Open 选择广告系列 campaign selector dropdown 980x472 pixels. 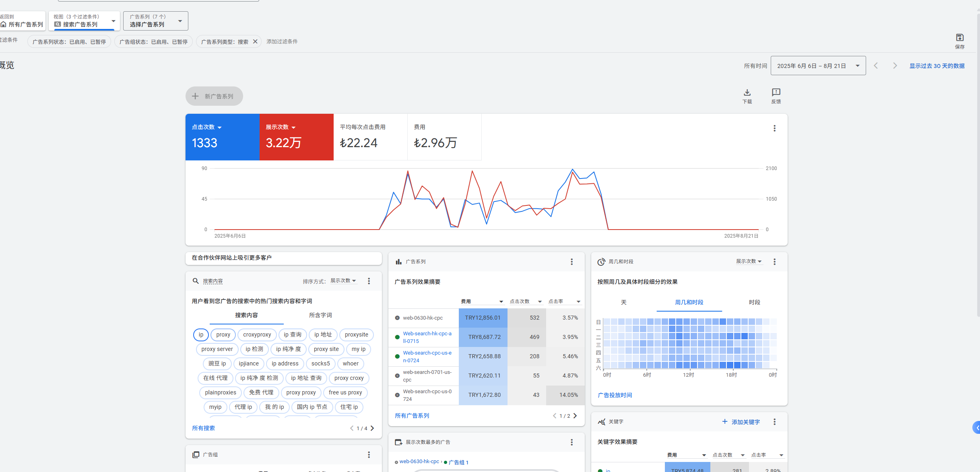(x=155, y=21)
